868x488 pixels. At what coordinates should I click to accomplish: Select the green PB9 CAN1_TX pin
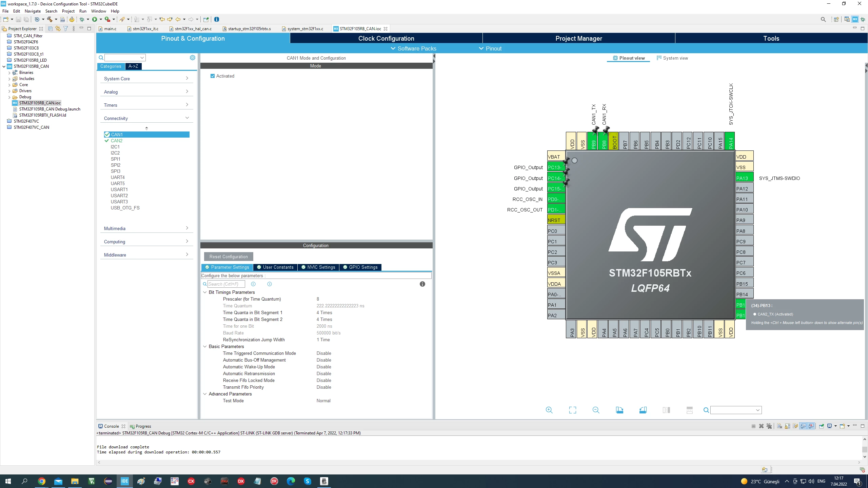coord(593,141)
